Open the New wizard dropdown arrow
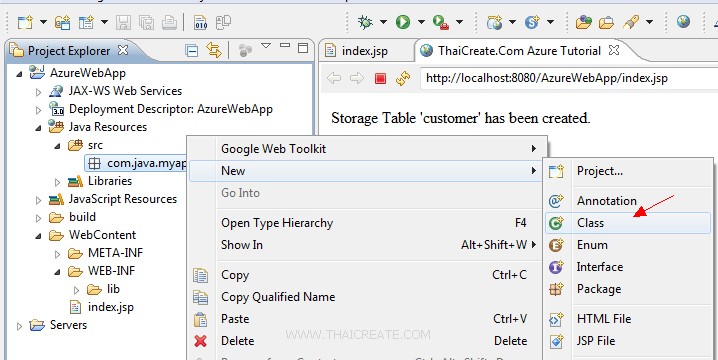The height and width of the screenshot is (360, 718). pos(43,22)
